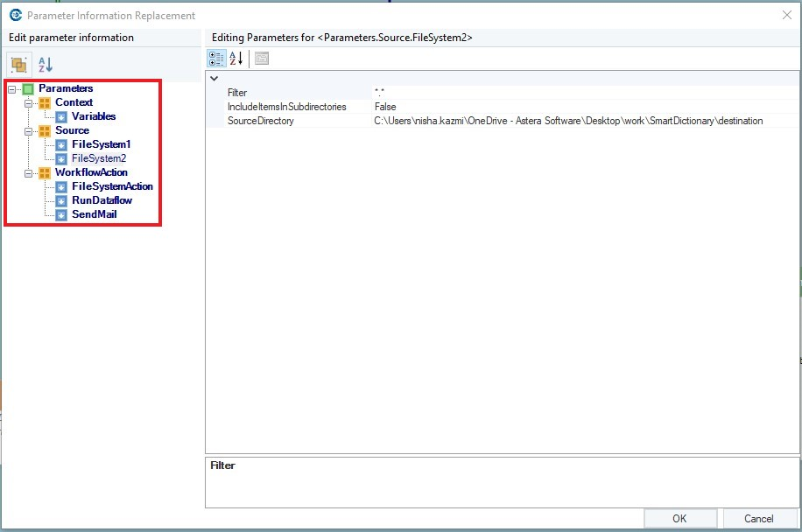This screenshot has width=802, height=532.
Task: Click the SourceDirectory path value field
Action: (568, 121)
